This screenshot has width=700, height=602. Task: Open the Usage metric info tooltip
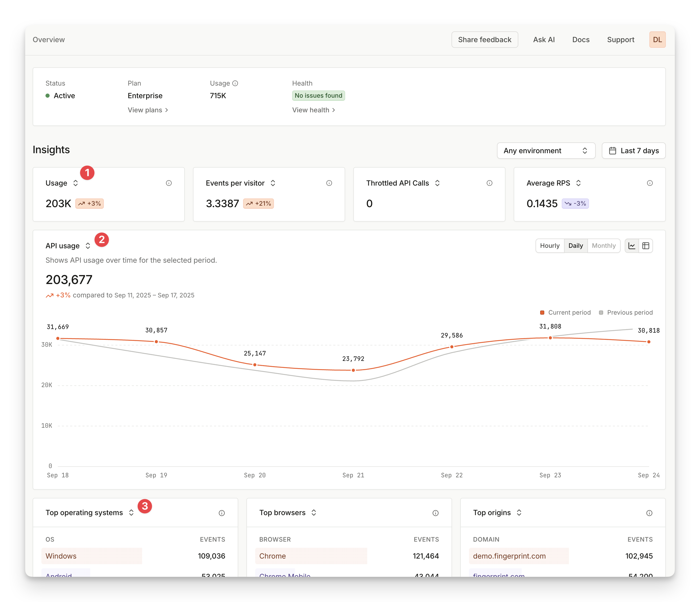pyautogui.click(x=169, y=183)
